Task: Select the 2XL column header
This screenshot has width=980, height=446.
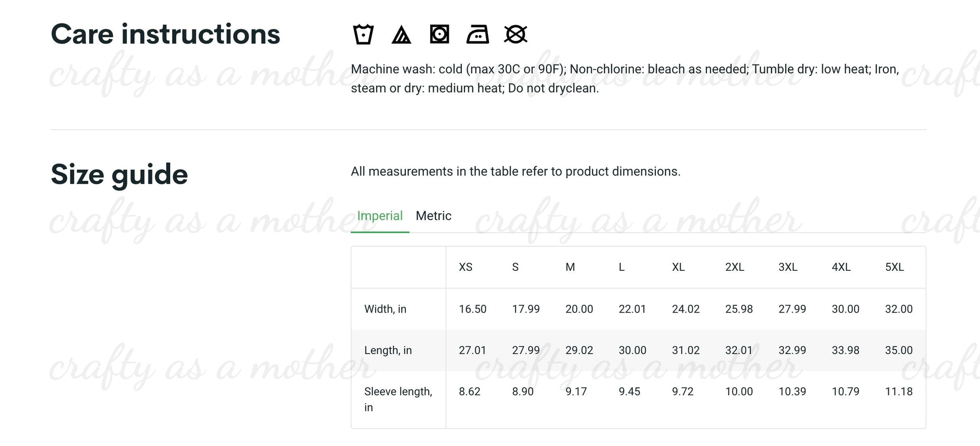Action: coord(734,267)
